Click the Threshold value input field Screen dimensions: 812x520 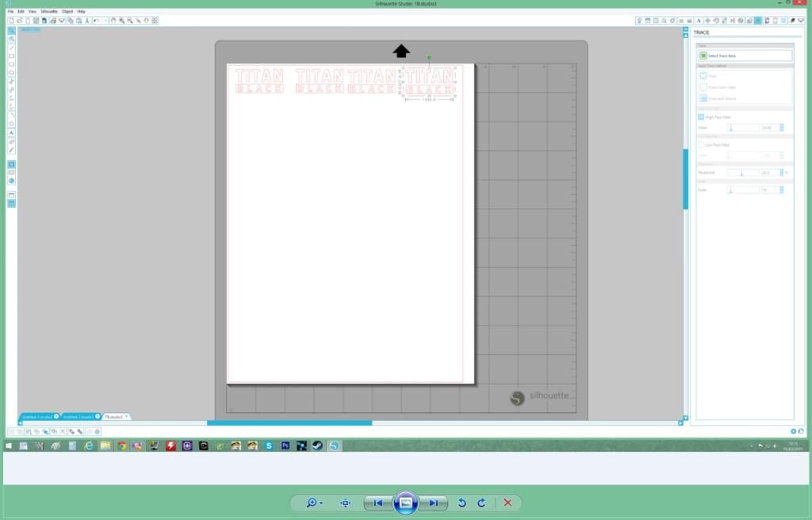tap(769, 173)
